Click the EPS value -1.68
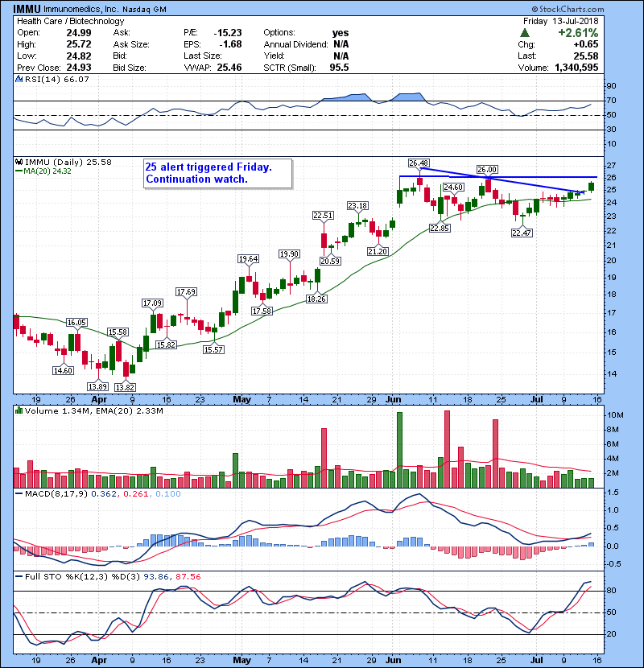The height and width of the screenshot is (668, 644). pos(230,44)
